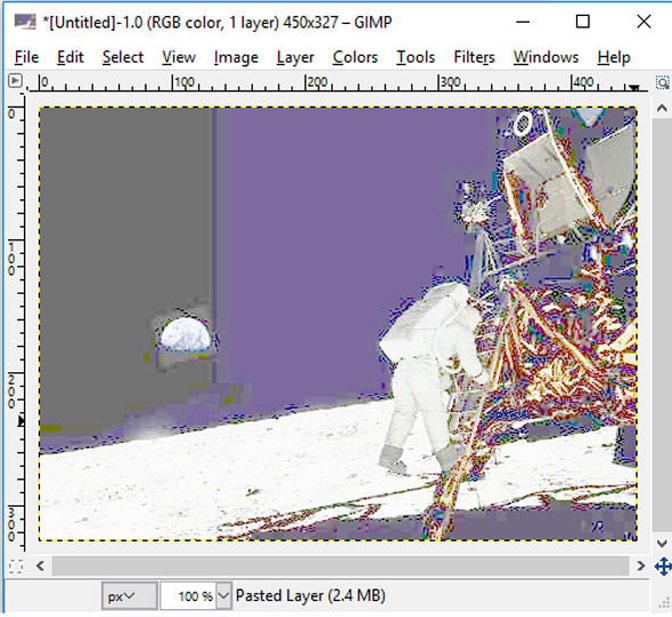Click horizontal scrollbar right arrow
This screenshot has width=672, height=617.
pos(641,566)
